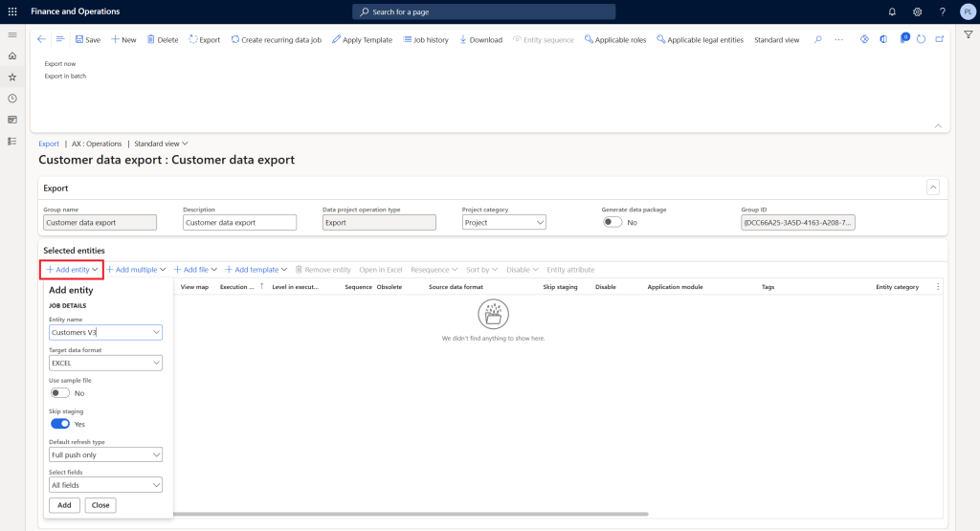Click the Add button in panel
Screen dimensions: 980x531
point(64,505)
